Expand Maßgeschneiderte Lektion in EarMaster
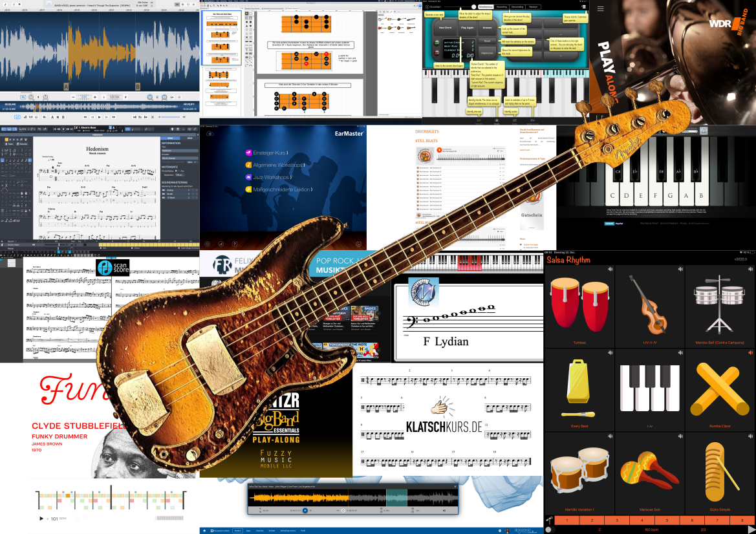Screen dimensions: 756x534 [279, 189]
